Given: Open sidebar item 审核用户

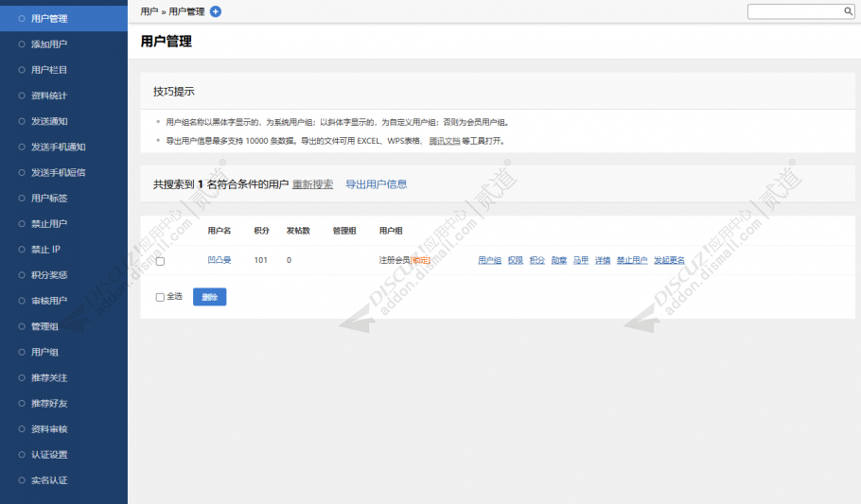Looking at the screenshot, I should 63,301.
